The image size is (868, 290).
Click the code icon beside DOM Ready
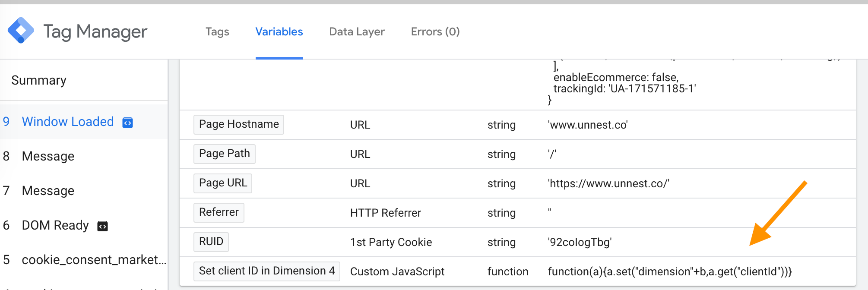[x=102, y=226]
